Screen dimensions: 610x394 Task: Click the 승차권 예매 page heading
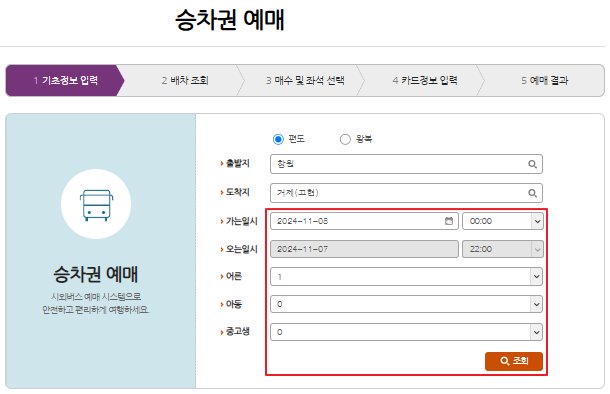(230, 20)
